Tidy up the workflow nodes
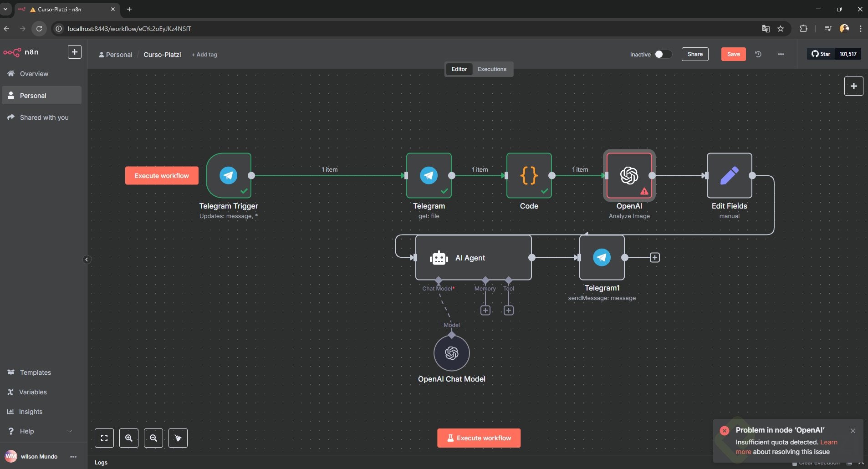This screenshot has width=868, height=469. (178, 438)
